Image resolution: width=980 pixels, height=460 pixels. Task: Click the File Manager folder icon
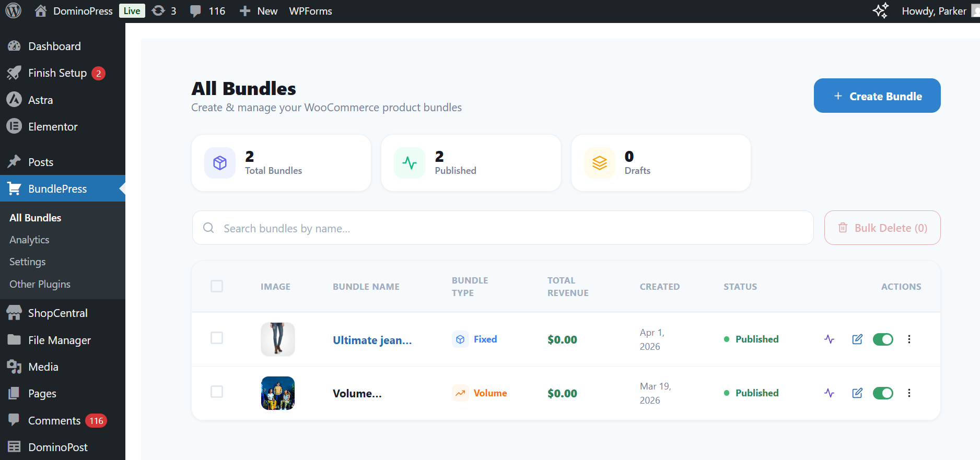tap(14, 340)
